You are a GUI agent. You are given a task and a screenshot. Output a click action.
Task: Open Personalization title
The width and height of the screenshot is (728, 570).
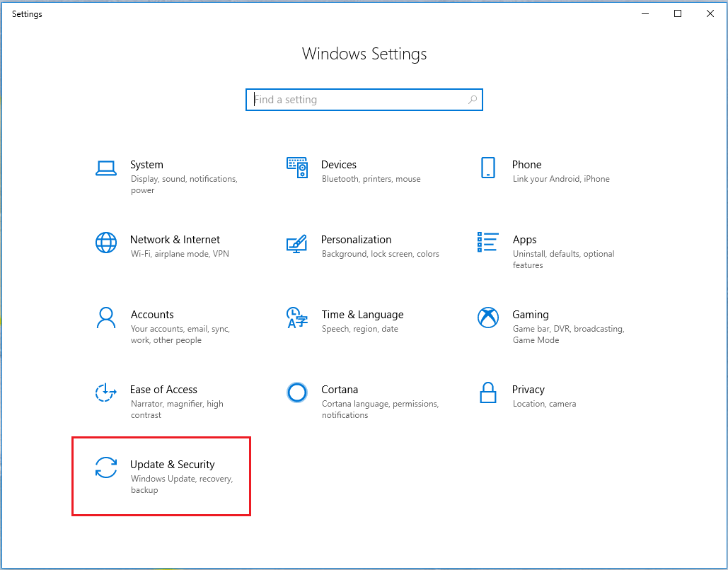(356, 240)
